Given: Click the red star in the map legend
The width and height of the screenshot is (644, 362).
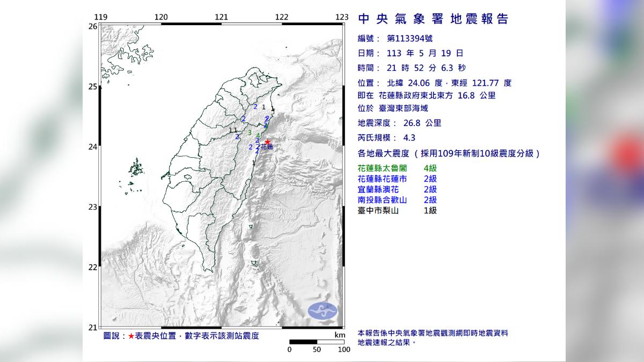Looking at the screenshot, I should pyautogui.click(x=131, y=336).
